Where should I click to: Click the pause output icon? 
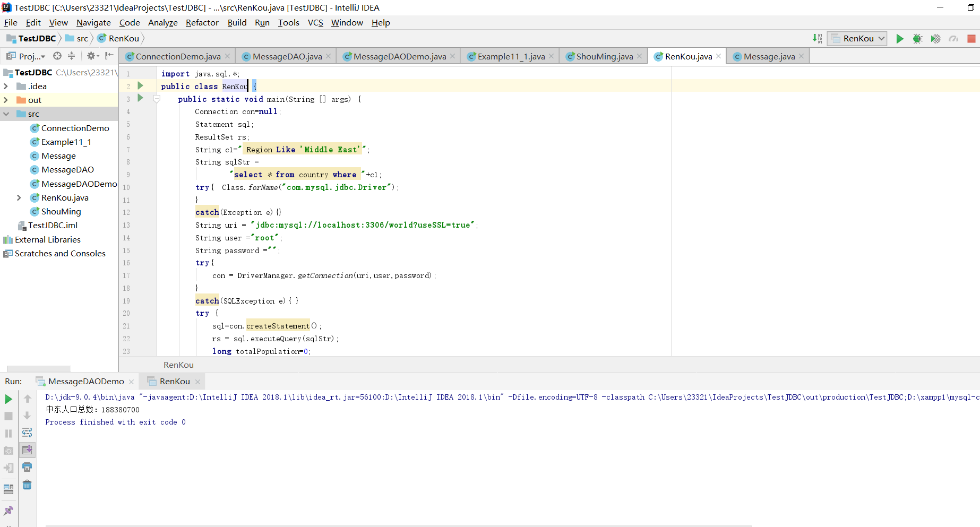click(8, 434)
